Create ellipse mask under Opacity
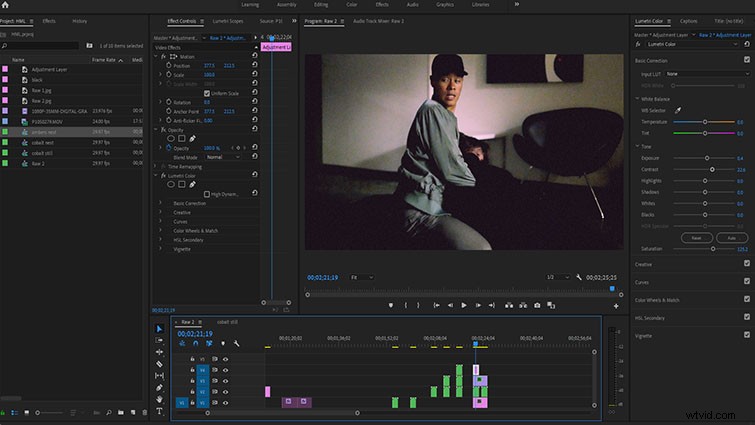The height and width of the screenshot is (425, 755). coord(170,139)
